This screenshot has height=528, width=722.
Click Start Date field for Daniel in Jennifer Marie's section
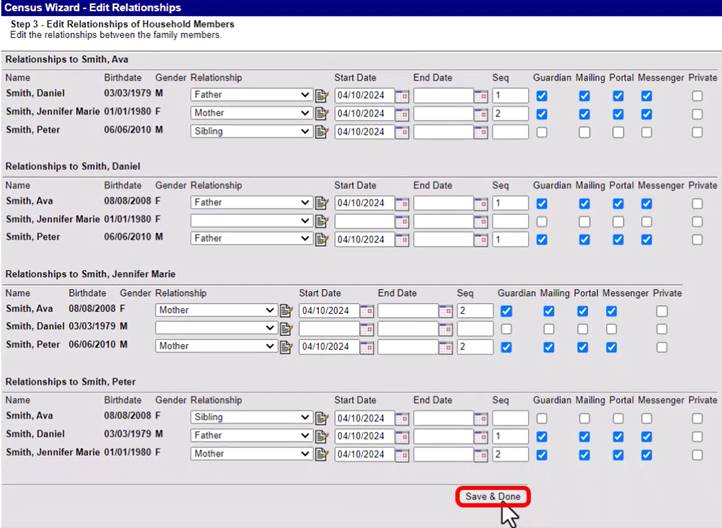[329, 329]
